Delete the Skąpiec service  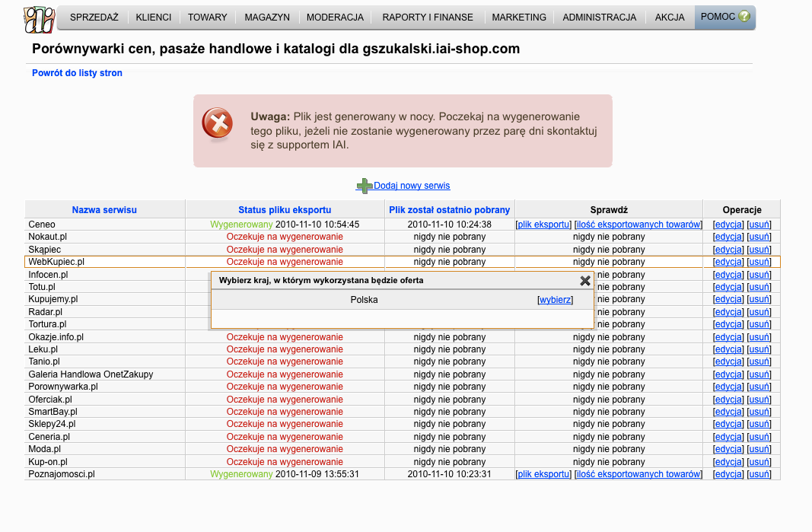pyautogui.click(x=759, y=249)
